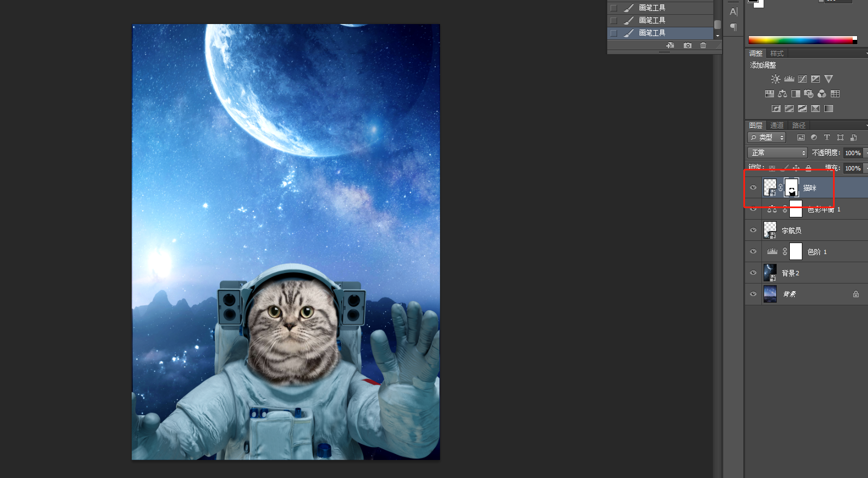This screenshot has height=478, width=868.
Task: Click the 不透明度 opacity value field
Action: [x=853, y=153]
